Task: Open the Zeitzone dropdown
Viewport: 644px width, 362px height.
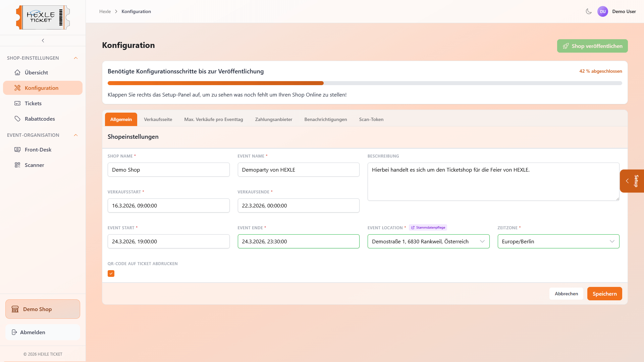Action: (x=558, y=241)
